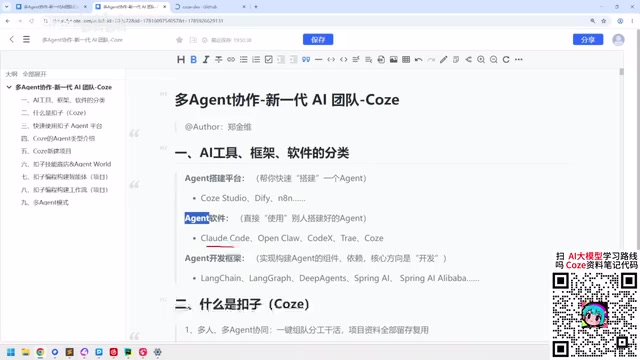Open settings gear from taskbar
The width and height of the screenshot is (640, 360).
(x=158, y=352)
